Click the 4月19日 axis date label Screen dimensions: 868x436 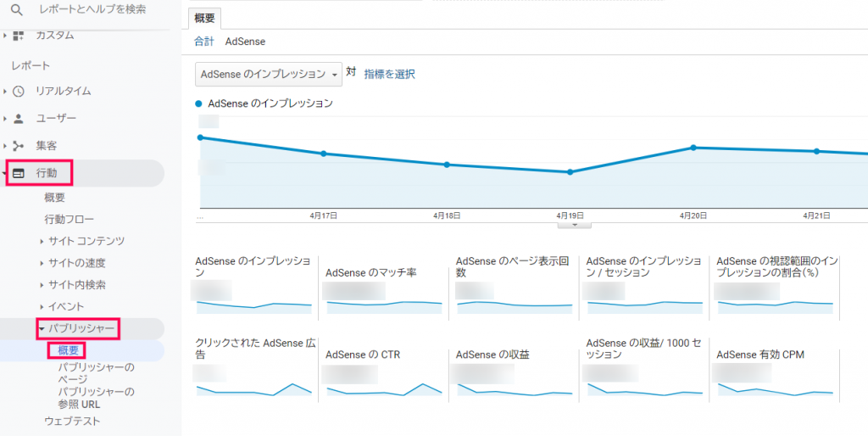(x=570, y=215)
